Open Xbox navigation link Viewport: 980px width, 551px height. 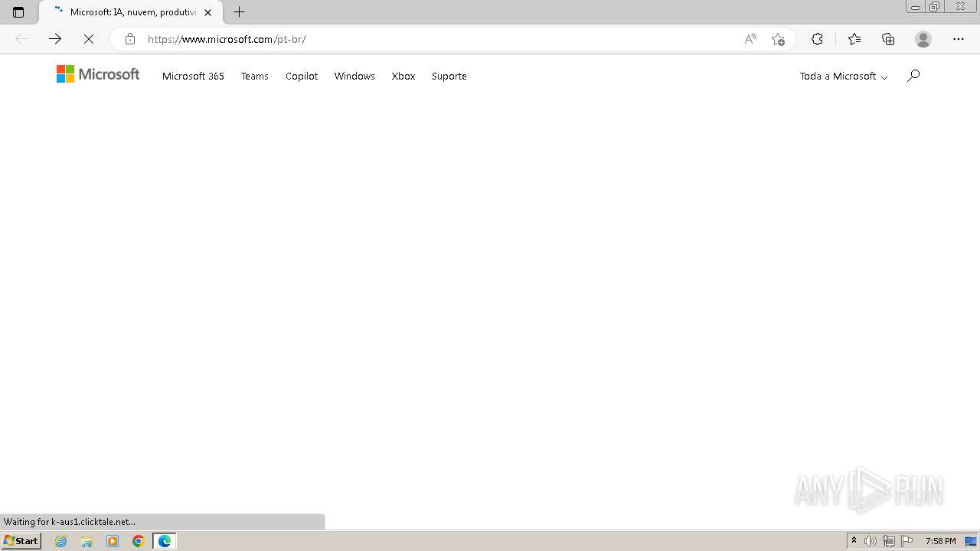[403, 76]
